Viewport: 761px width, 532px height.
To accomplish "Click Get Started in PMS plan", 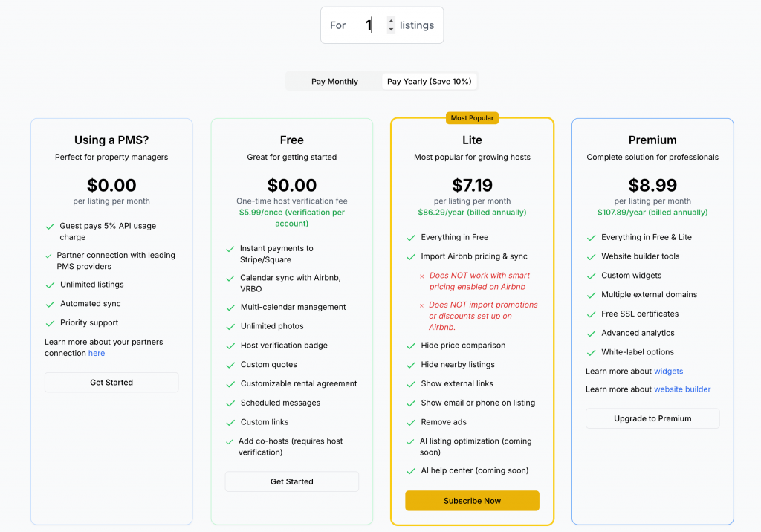I will point(111,383).
